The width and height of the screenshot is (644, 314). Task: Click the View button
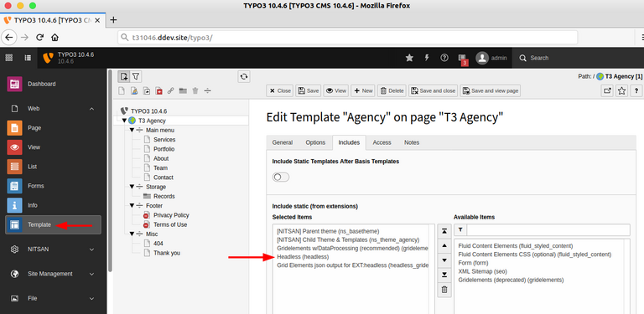coord(335,91)
